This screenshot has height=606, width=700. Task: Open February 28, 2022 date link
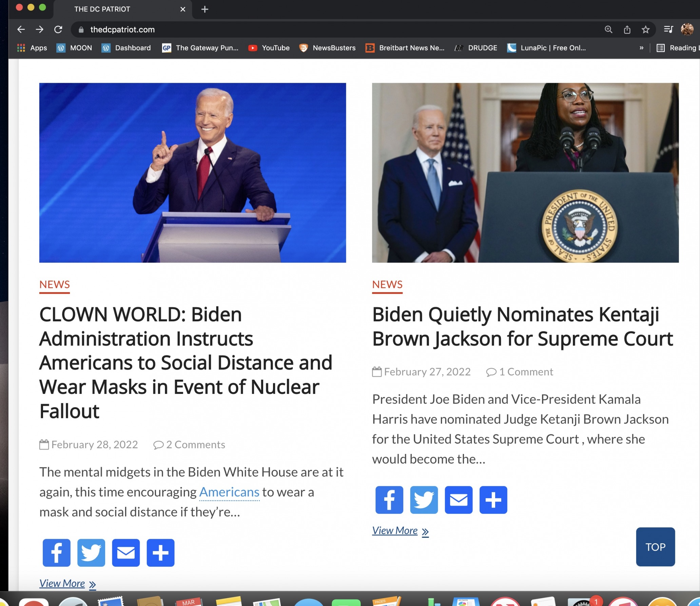(95, 444)
